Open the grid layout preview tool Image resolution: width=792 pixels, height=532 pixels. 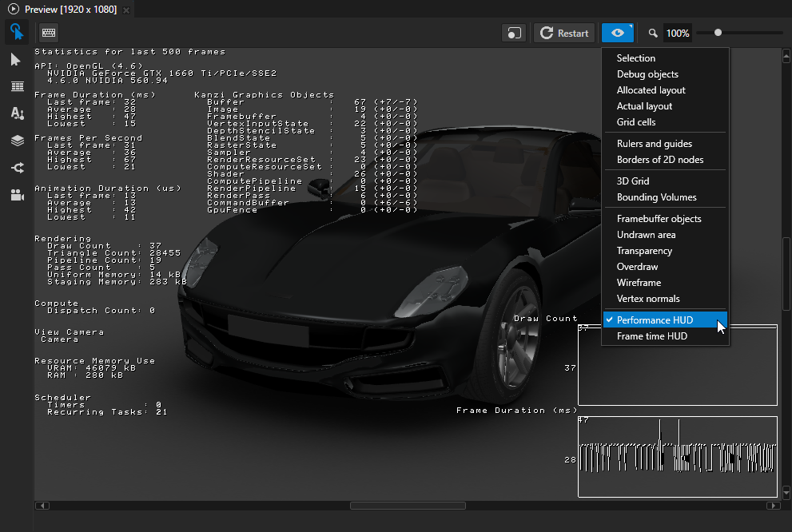tap(16, 86)
